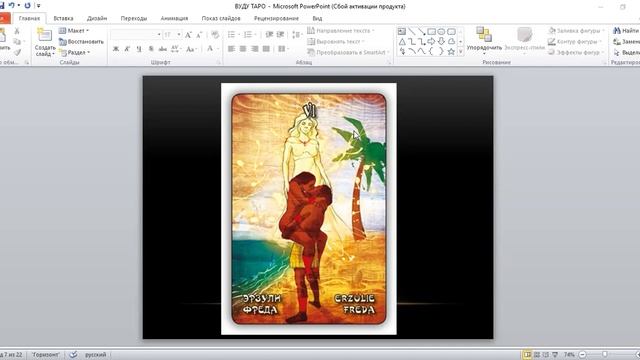Open the Рецензирование tab
The width and height of the screenshot is (640, 360).
pyautogui.click(x=276, y=18)
